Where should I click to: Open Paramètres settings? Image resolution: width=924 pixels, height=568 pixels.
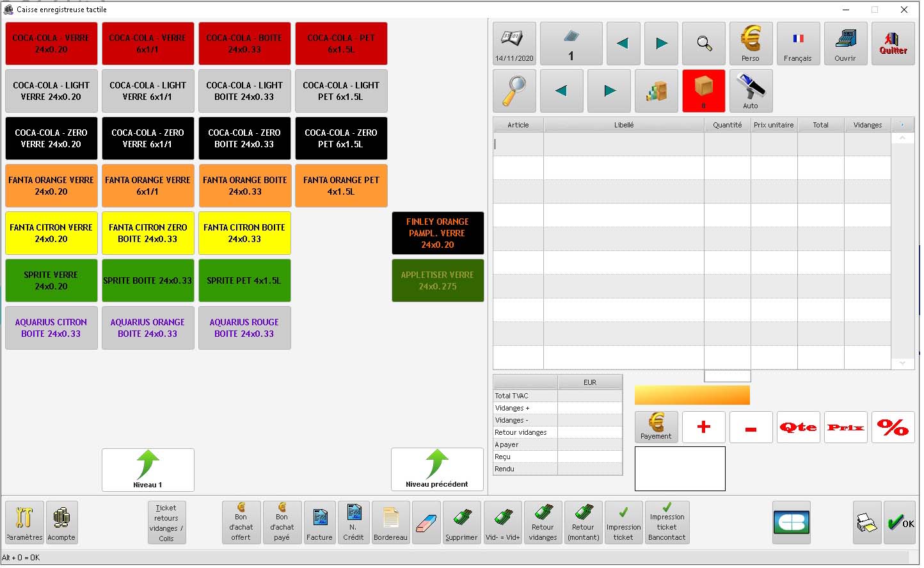point(24,523)
